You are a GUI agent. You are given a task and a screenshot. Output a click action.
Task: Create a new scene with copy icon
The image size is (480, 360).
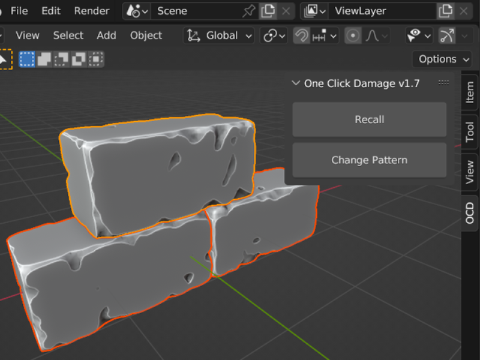click(268, 11)
